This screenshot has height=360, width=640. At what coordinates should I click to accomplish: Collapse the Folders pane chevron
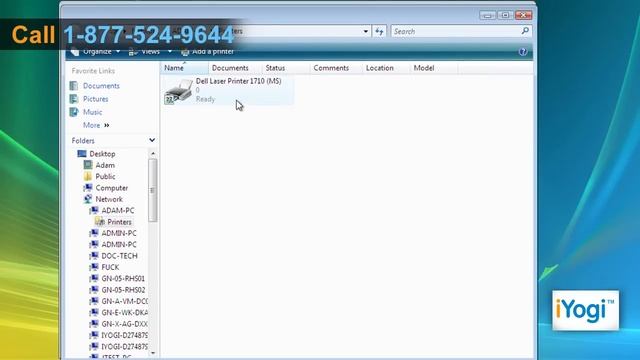(152, 140)
